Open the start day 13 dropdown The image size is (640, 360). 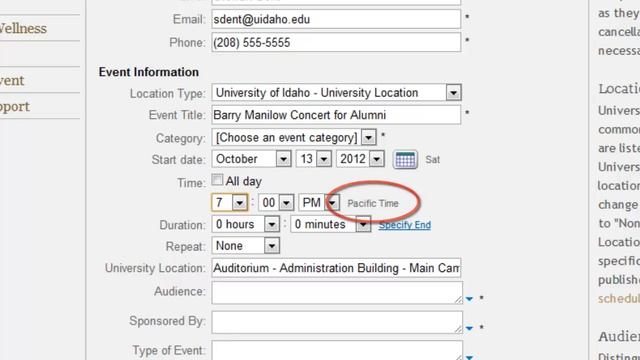(x=313, y=159)
